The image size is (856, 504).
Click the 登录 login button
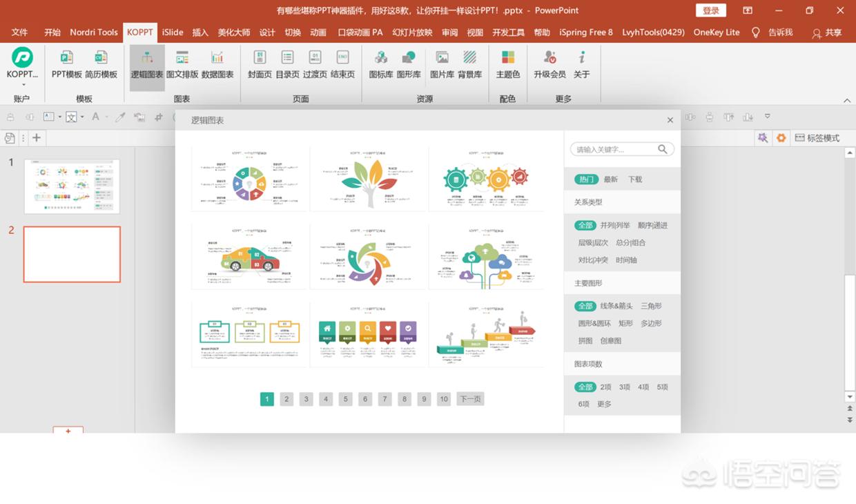click(x=711, y=10)
